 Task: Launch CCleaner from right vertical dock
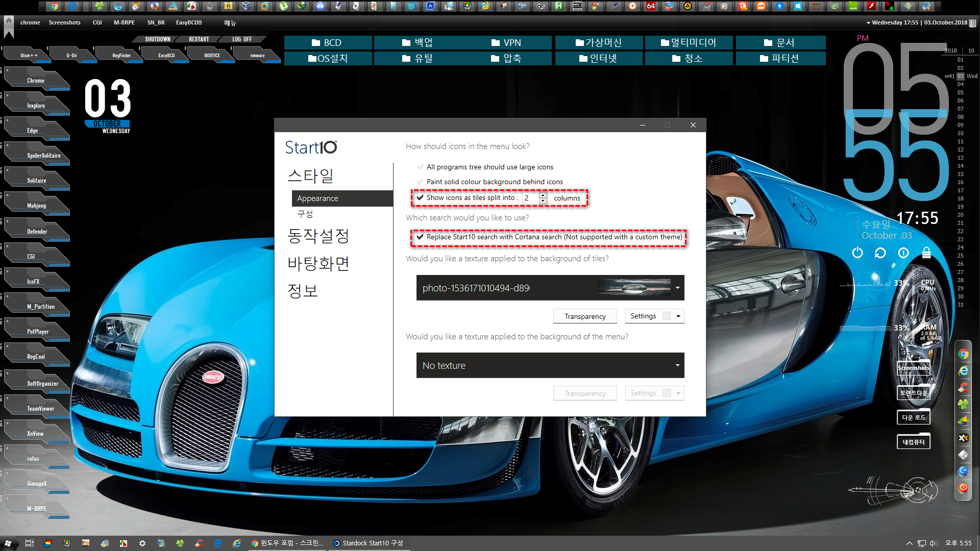pos(963,388)
